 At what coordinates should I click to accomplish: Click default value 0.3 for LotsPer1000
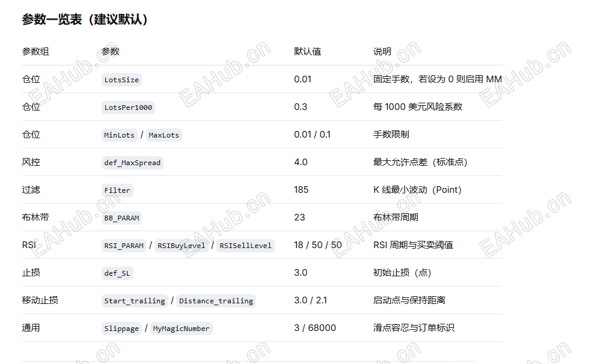click(x=301, y=106)
